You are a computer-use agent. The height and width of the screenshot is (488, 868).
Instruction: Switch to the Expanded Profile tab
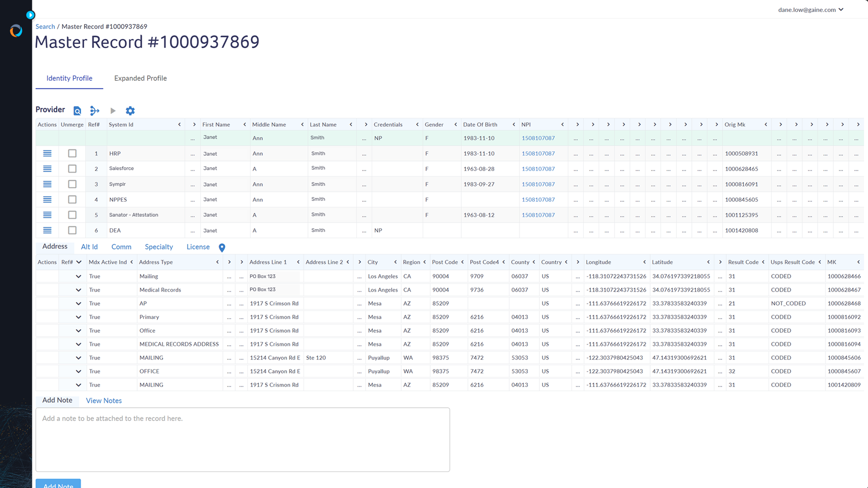(x=140, y=78)
